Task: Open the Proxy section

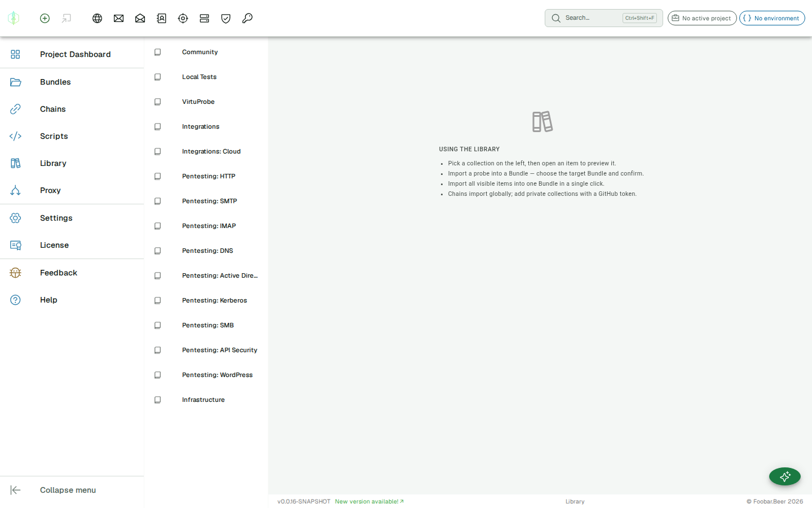Action: (72, 190)
